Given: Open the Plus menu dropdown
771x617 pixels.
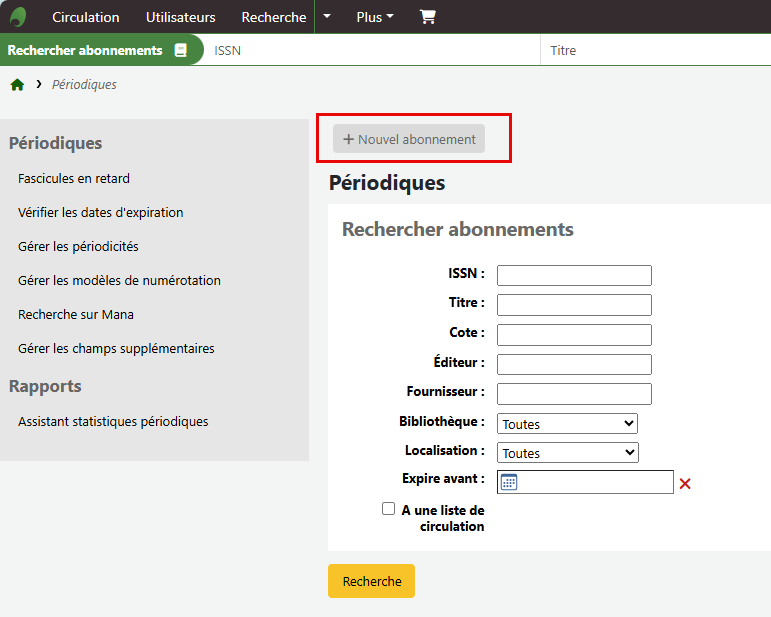Looking at the screenshot, I should (375, 17).
